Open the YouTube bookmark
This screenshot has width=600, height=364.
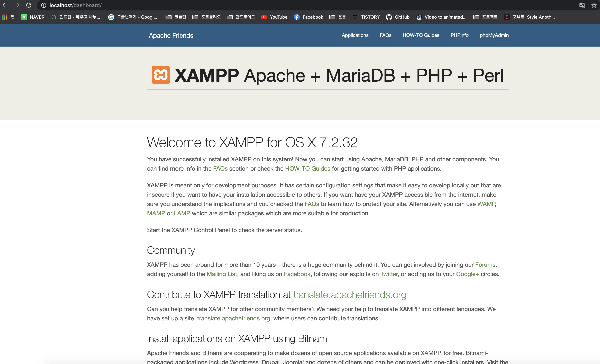click(x=274, y=17)
